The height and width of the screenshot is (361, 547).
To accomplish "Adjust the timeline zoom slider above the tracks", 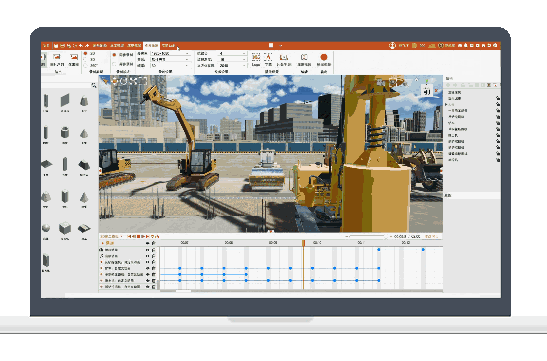I will [x=367, y=236].
